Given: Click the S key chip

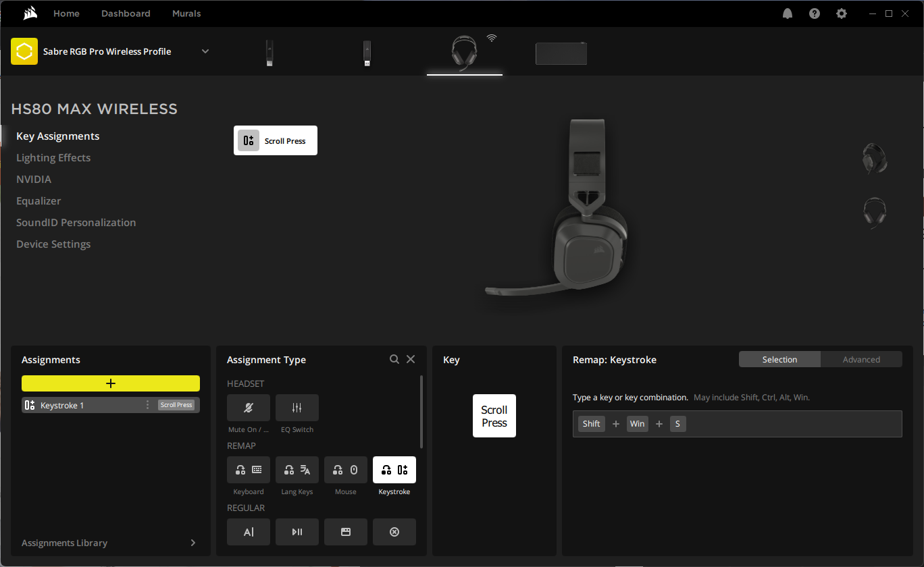Looking at the screenshot, I should point(678,424).
